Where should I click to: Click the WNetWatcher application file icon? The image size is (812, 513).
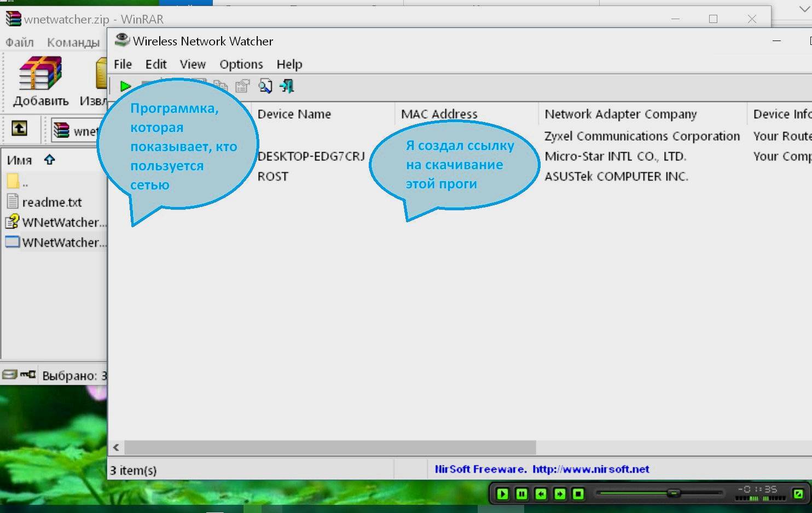coord(13,241)
